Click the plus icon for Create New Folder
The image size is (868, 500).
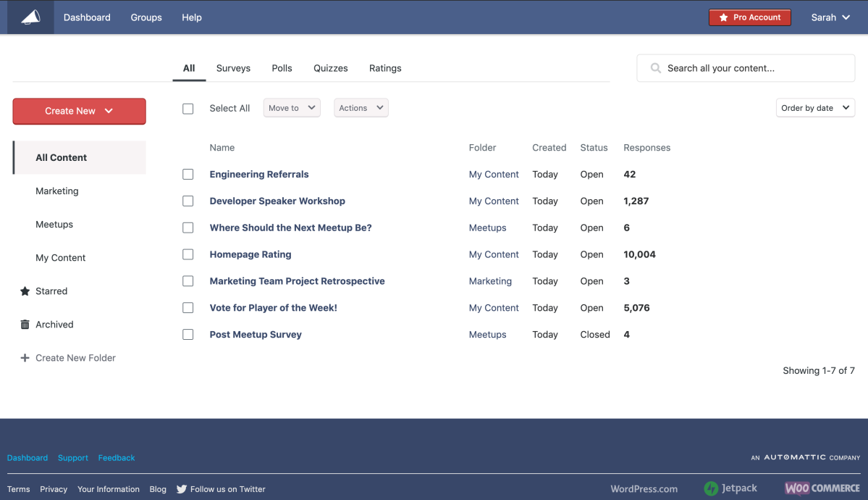click(25, 358)
